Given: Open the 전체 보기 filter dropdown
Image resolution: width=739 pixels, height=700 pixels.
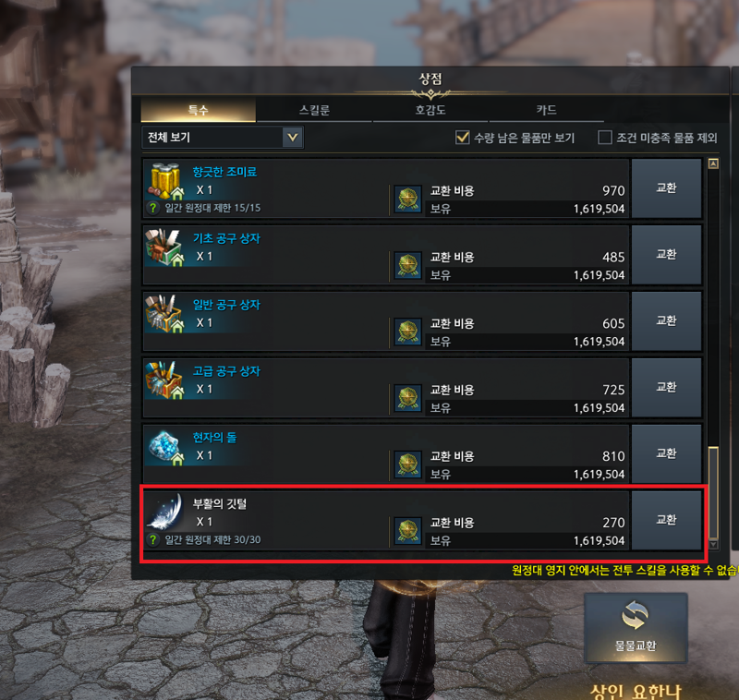Looking at the screenshot, I should coord(223,138).
